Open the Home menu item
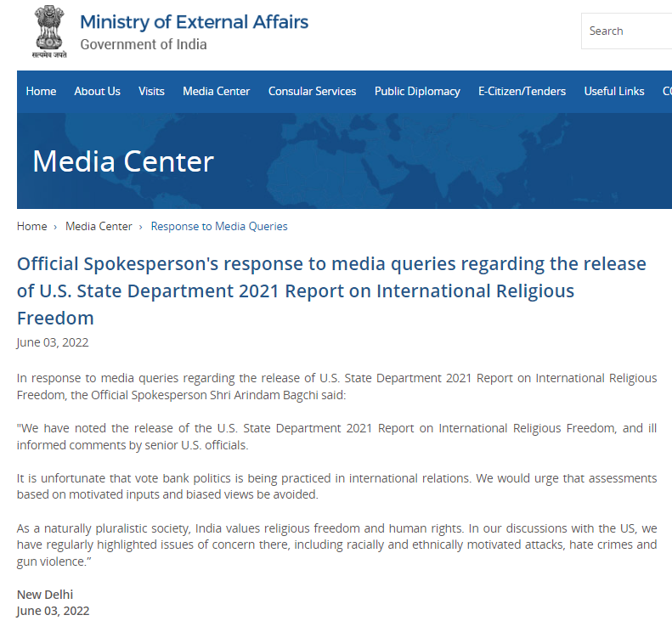This screenshot has height=632, width=672. [x=41, y=91]
